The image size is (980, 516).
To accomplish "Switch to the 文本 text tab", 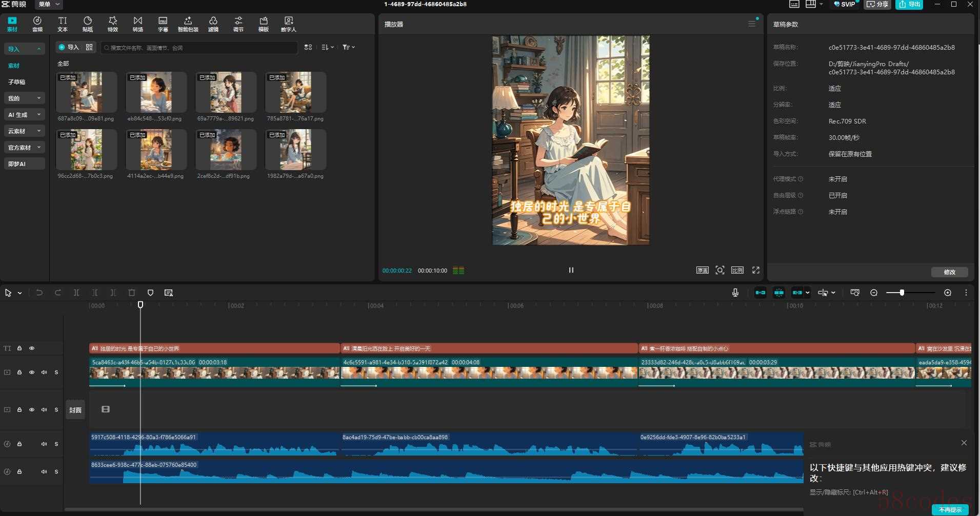I will pyautogui.click(x=63, y=24).
